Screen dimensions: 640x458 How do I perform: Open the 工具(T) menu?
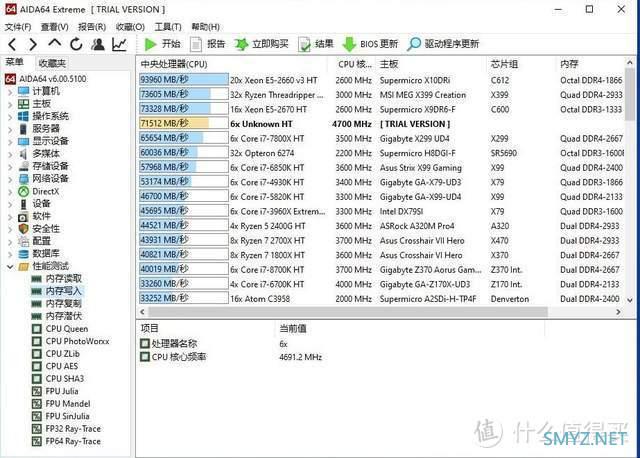(x=168, y=27)
